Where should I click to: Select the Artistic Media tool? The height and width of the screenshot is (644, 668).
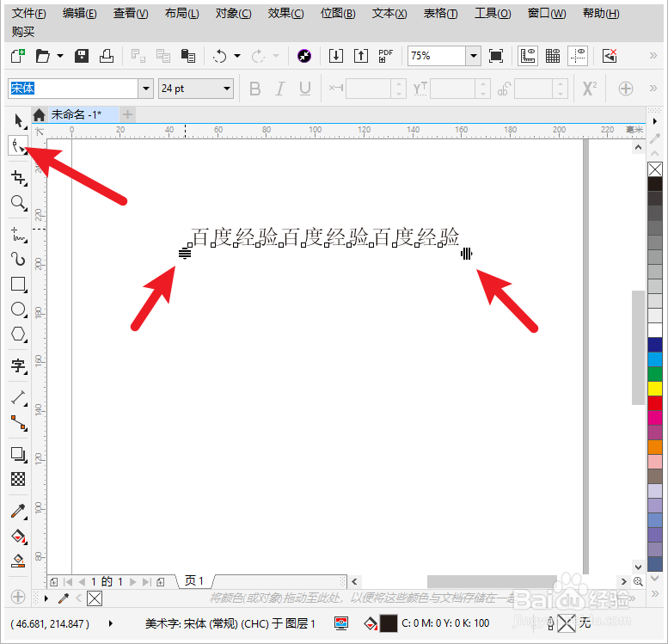[x=18, y=259]
